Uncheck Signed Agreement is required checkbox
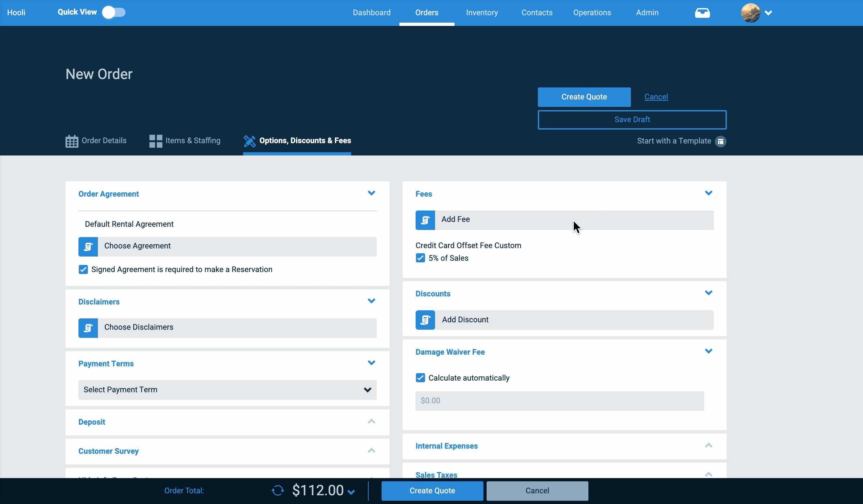Screen dimensions: 863x504 click(83, 269)
